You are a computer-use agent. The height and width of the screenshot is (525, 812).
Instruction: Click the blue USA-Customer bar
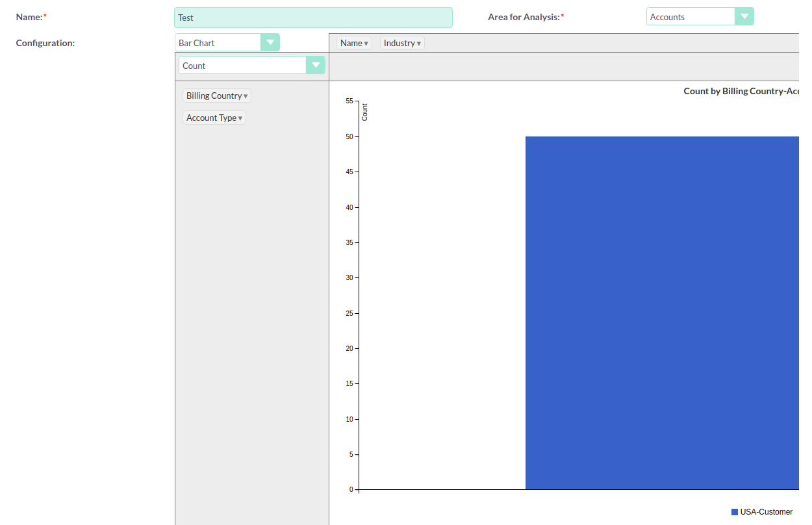tap(663, 312)
